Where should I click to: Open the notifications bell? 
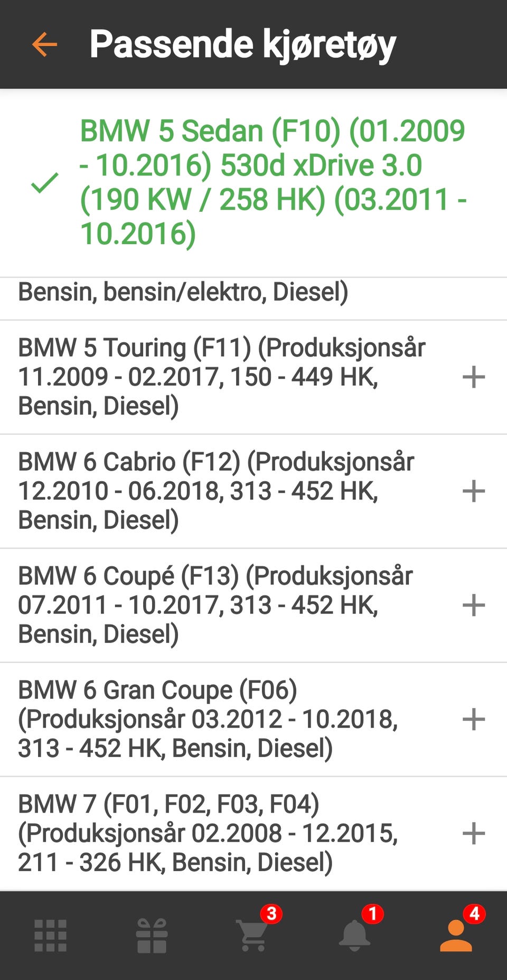[354, 936]
